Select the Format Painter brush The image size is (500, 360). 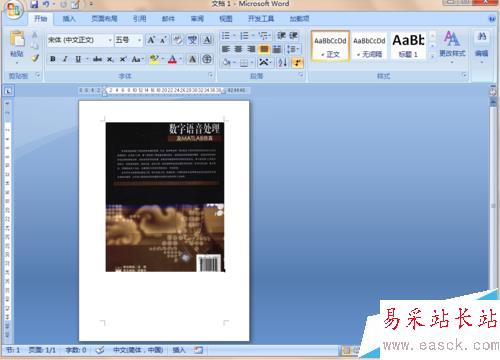point(35,58)
